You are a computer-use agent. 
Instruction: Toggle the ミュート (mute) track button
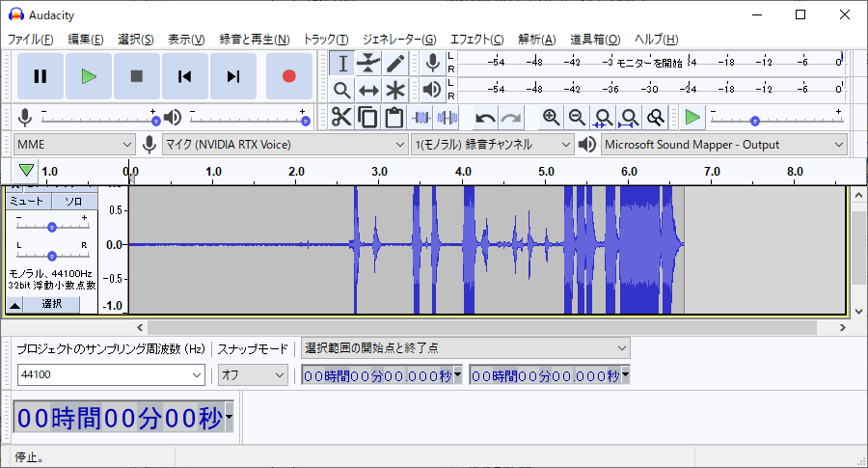(x=28, y=201)
